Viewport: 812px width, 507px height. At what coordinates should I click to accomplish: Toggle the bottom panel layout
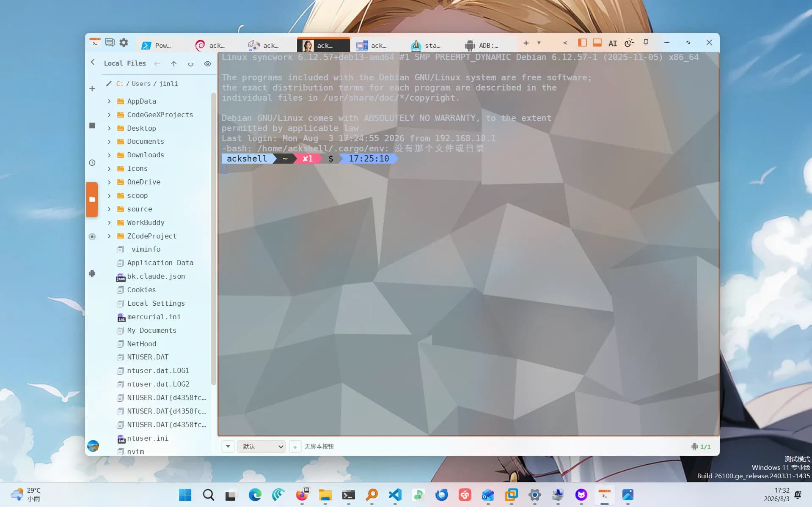pos(597,43)
